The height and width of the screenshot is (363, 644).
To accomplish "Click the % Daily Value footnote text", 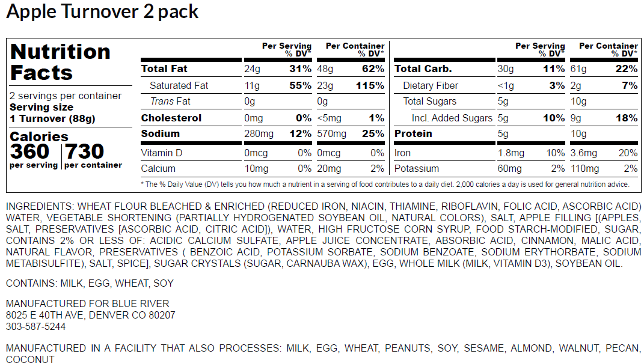I will [385, 185].
